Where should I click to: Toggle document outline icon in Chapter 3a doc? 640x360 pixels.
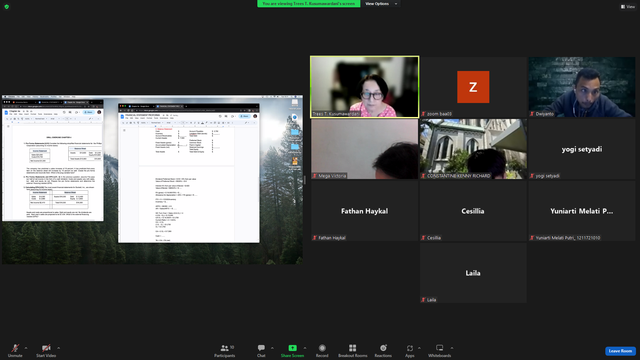[8, 127]
